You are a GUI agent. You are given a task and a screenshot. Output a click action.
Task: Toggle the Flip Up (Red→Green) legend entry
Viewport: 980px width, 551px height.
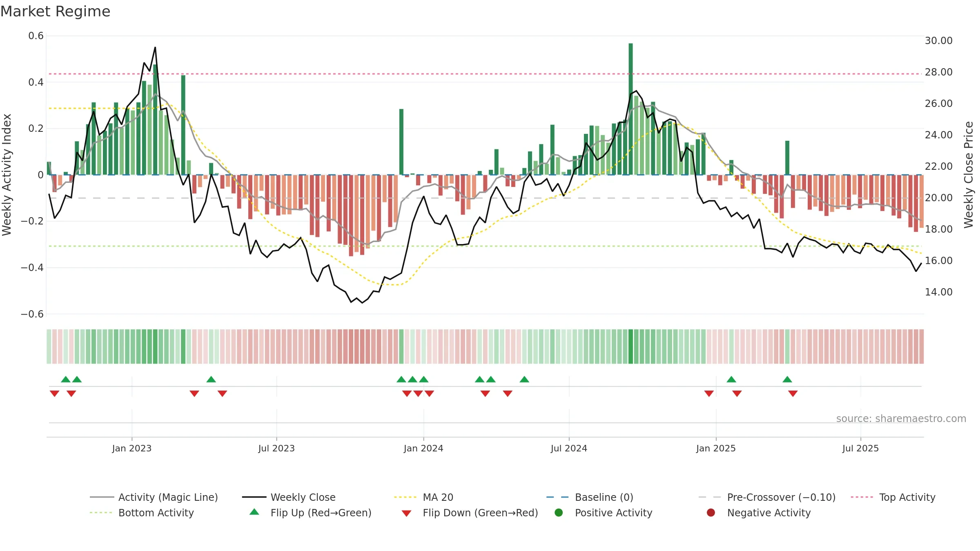click(310, 513)
